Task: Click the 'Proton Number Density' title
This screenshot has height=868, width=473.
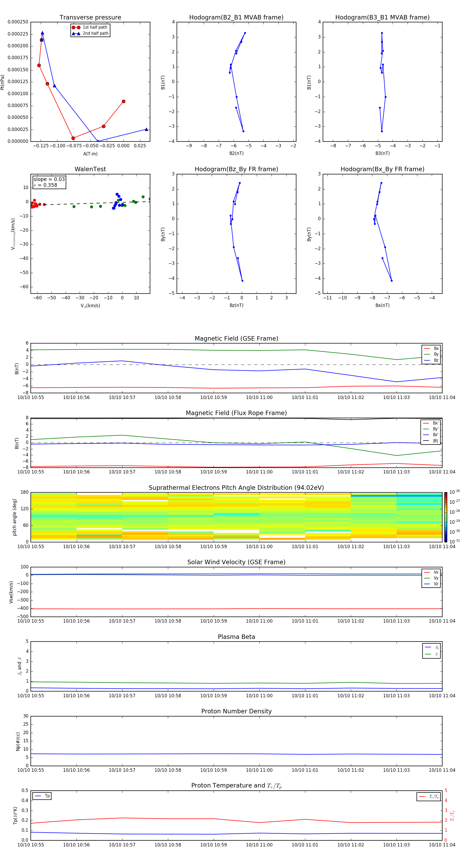Action: tap(236, 711)
